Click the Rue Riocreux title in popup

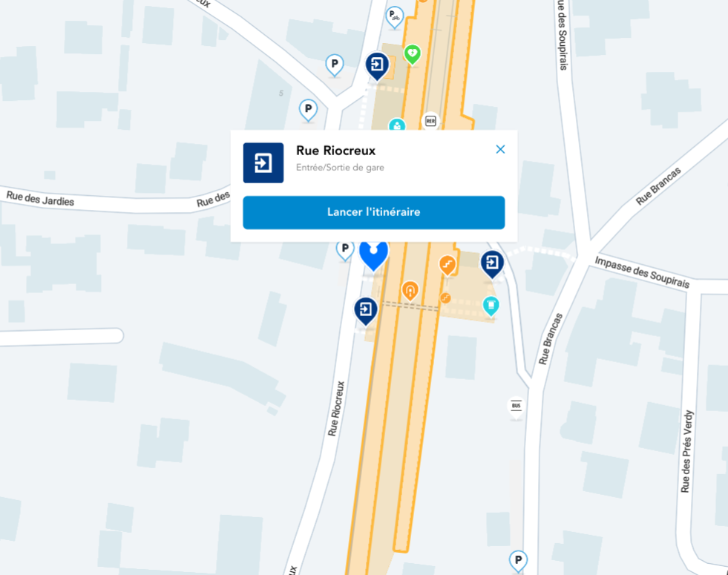pyautogui.click(x=335, y=151)
